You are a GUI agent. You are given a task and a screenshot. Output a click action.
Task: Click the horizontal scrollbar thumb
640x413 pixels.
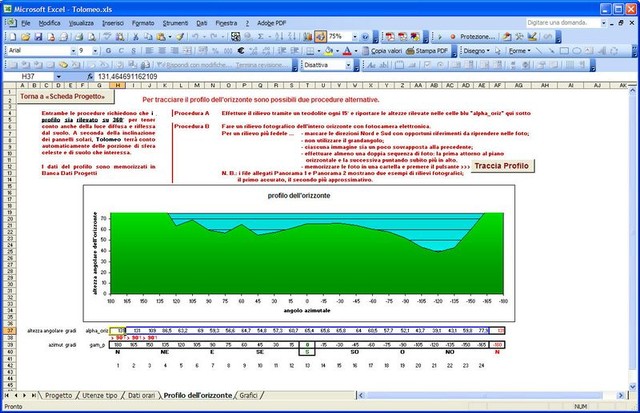point(484,395)
